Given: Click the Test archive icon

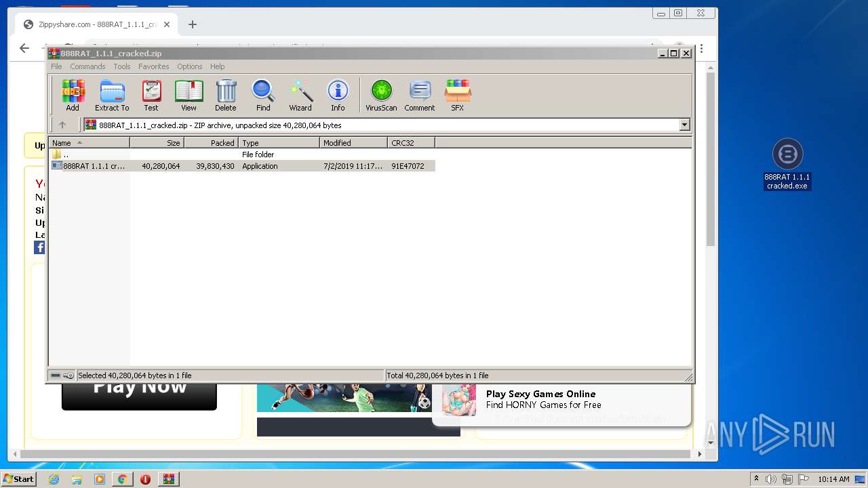Looking at the screenshot, I should 151,95.
